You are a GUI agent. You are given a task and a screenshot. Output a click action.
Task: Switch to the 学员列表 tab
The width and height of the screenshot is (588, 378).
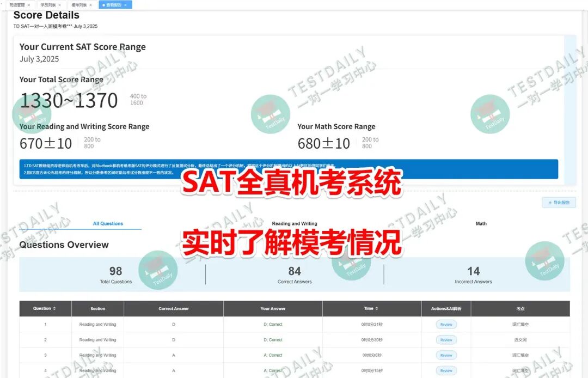48,5
